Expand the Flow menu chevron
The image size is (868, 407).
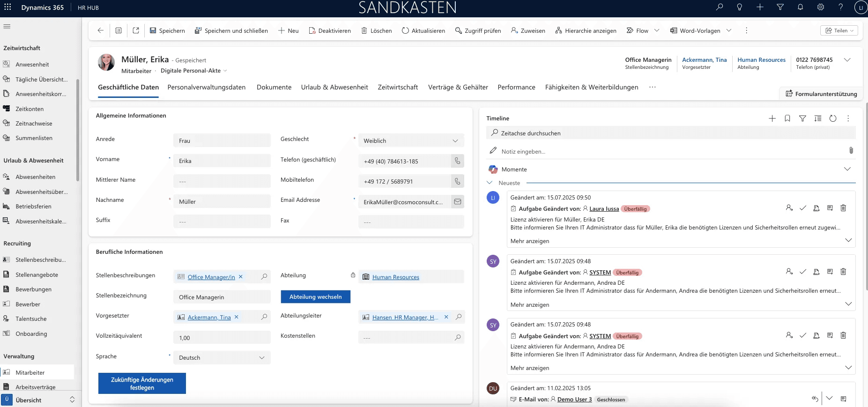[657, 30]
